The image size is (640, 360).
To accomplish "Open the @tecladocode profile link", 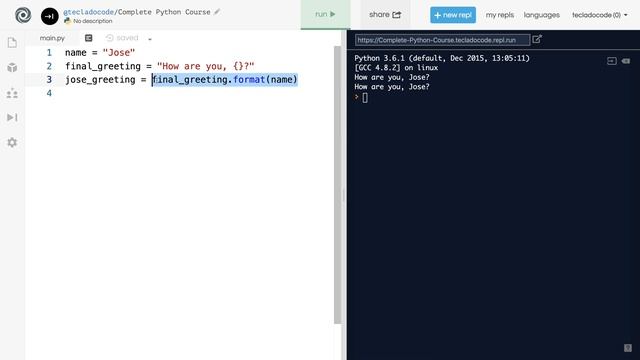I will (x=88, y=12).
